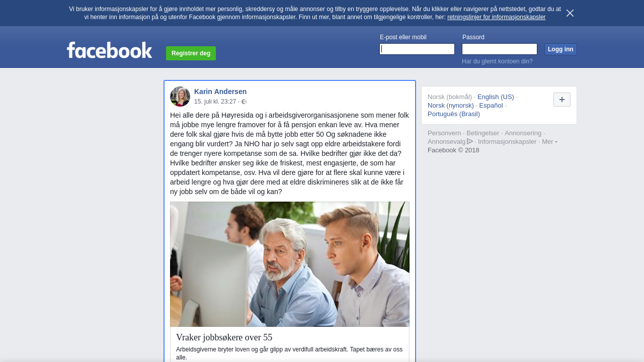Image resolution: width=644 pixels, height=362 pixels.
Task: Open Vraker jobbsøkere over 55 headline
Action: click(224, 337)
